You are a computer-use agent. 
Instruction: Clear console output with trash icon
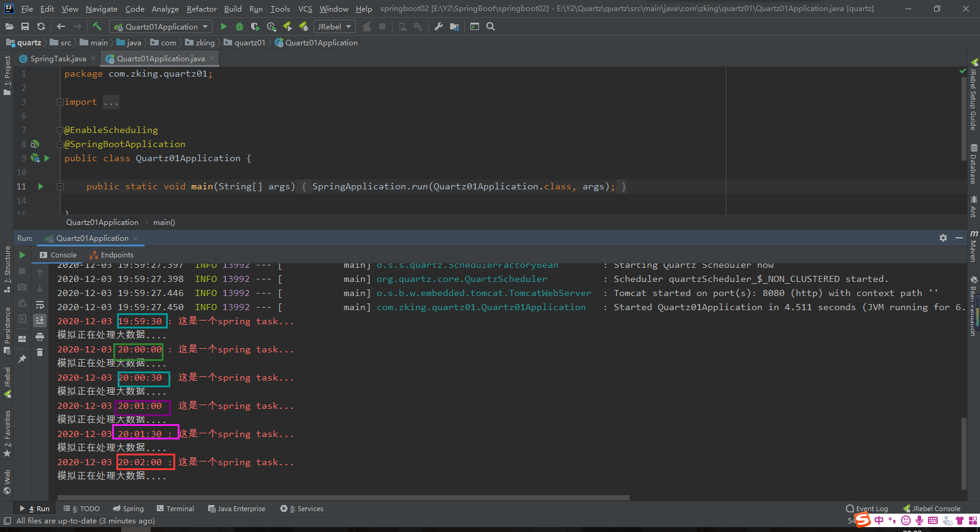point(40,352)
